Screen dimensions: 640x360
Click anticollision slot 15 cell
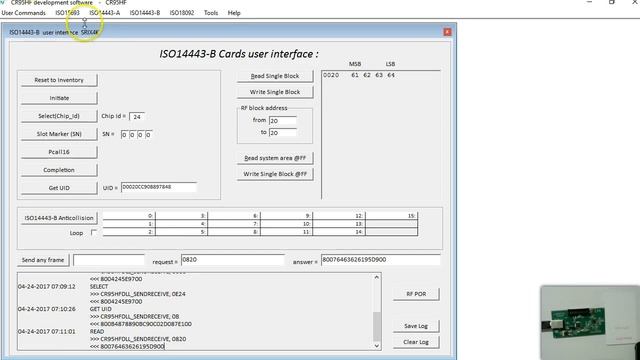pyautogui.click(x=391, y=216)
